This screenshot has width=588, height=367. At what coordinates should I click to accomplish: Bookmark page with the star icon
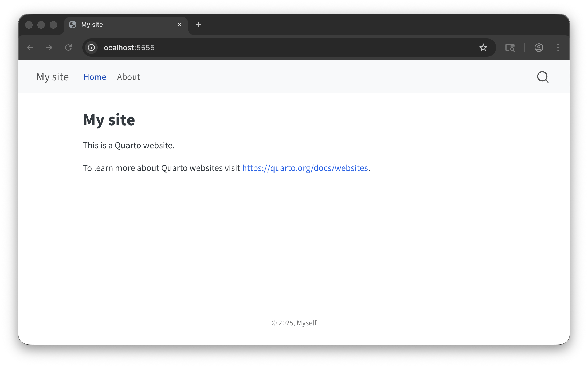(483, 48)
